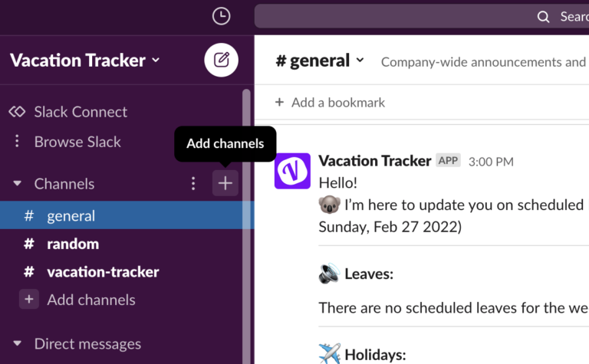Click inside the search field
Screen dimensions: 589x364
click(x=422, y=17)
